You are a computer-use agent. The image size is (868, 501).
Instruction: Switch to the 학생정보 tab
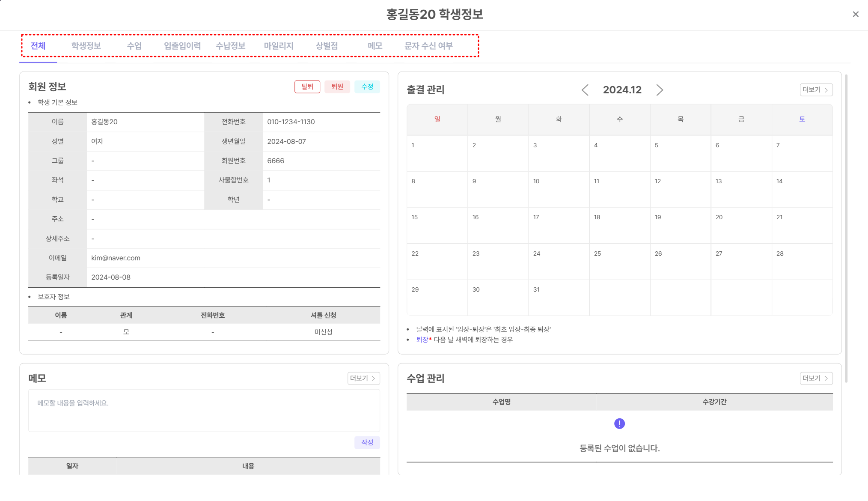(x=86, y=46)
